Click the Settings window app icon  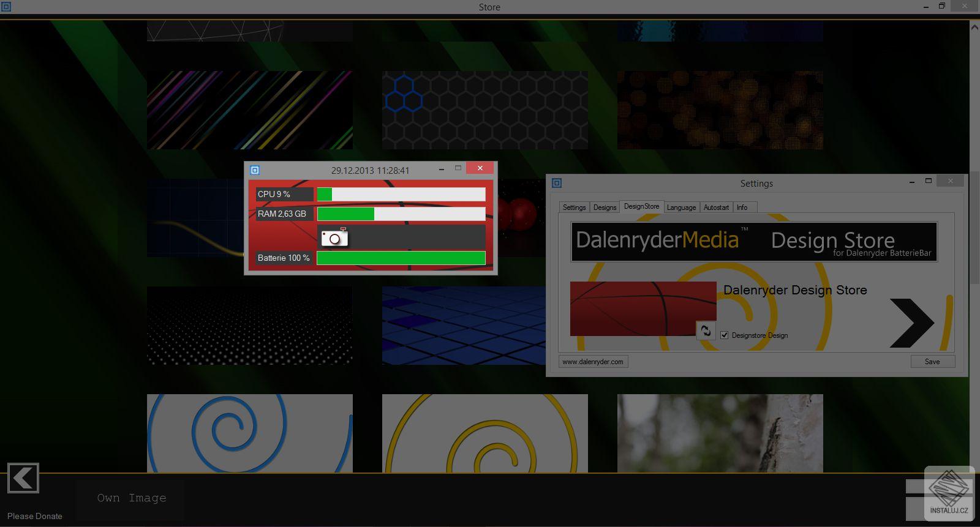(x=557, y=183)
